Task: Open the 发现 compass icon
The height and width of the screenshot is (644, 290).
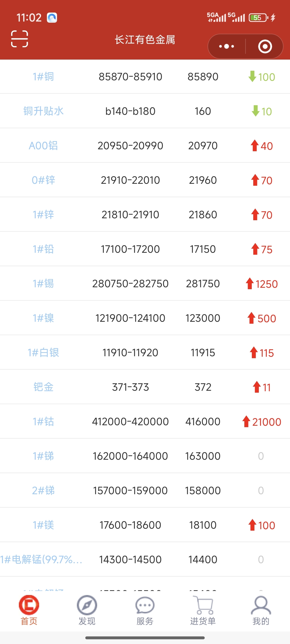Action: pos(87,605)
